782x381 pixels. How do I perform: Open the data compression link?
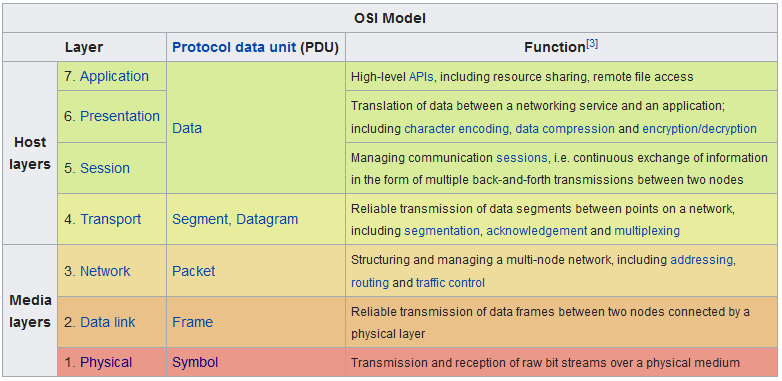565,129
